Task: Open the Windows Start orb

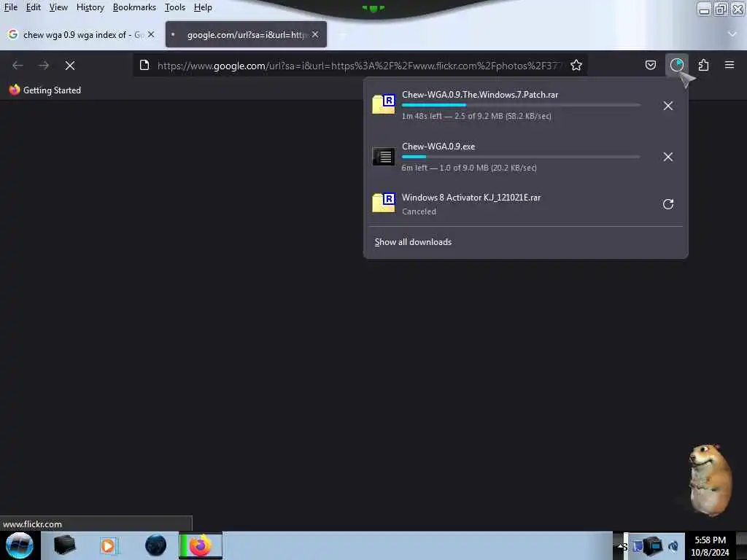Action: point(19,545)
